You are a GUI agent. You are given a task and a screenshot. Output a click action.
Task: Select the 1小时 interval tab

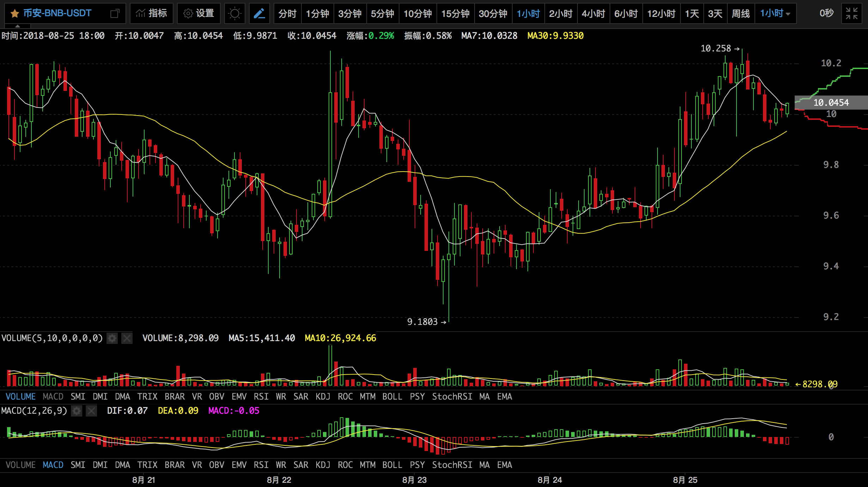528,14
